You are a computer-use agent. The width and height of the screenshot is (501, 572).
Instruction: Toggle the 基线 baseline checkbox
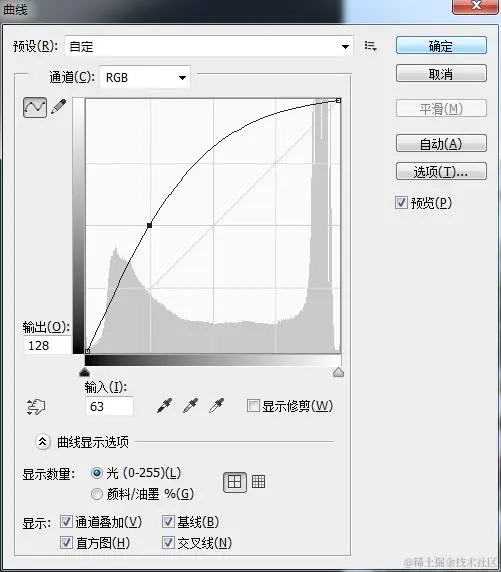[168, 522]
